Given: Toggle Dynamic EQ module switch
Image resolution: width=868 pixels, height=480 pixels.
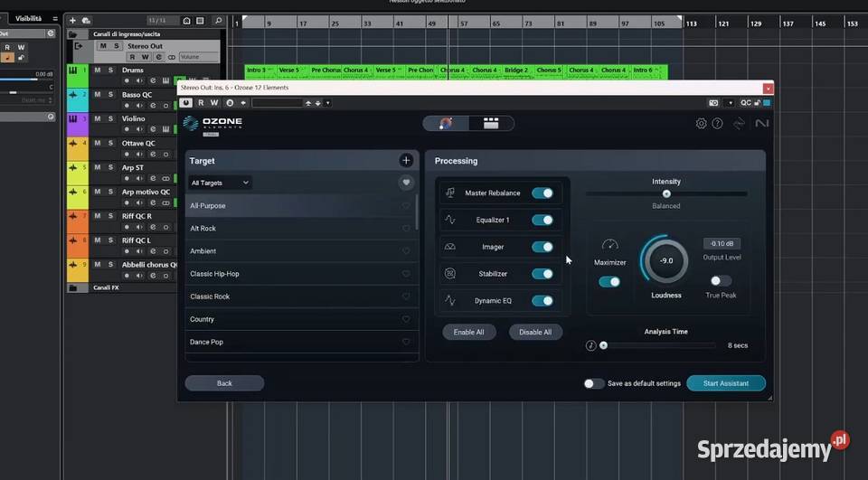Looking at the screenshot, I should 542,301.
